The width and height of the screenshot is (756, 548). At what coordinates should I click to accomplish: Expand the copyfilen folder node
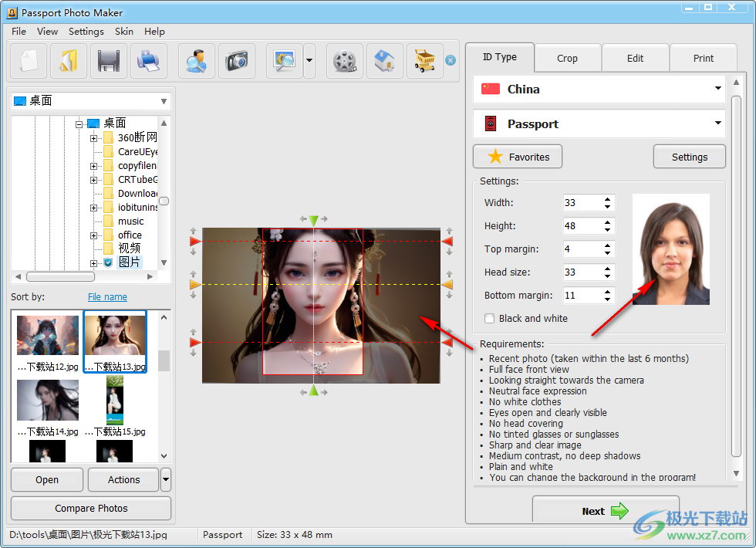point(93,167)
